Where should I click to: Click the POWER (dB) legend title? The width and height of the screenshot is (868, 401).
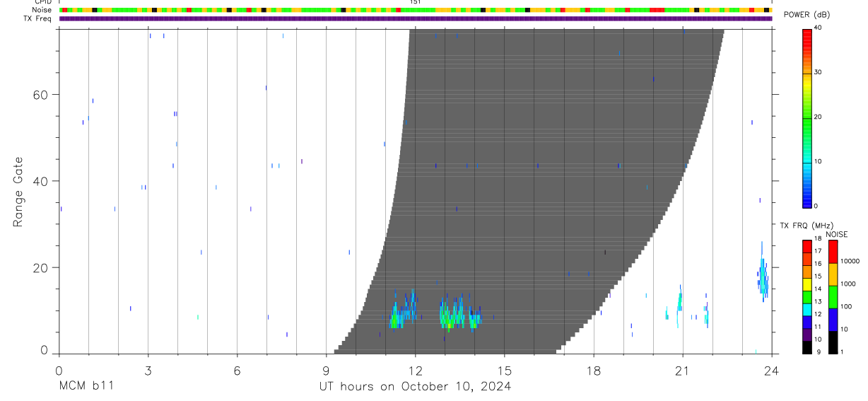click(x=807, y=14)
